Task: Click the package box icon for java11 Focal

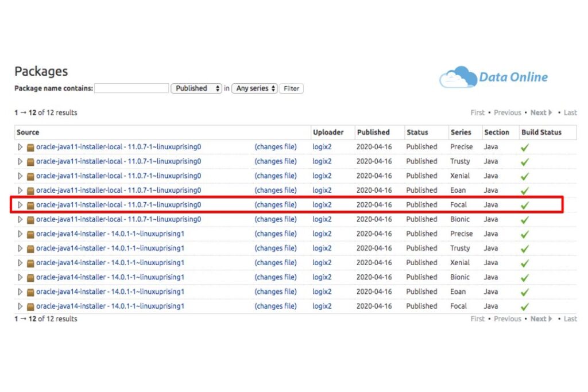Action: pyautogui.click(x=30, y=205)
